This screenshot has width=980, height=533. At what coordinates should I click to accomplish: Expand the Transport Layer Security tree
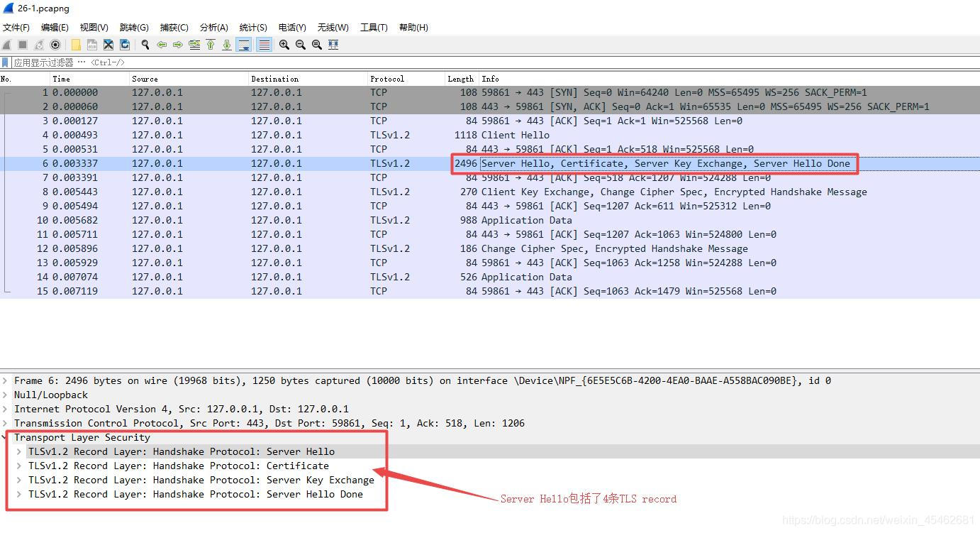click(x=6, y=437)
